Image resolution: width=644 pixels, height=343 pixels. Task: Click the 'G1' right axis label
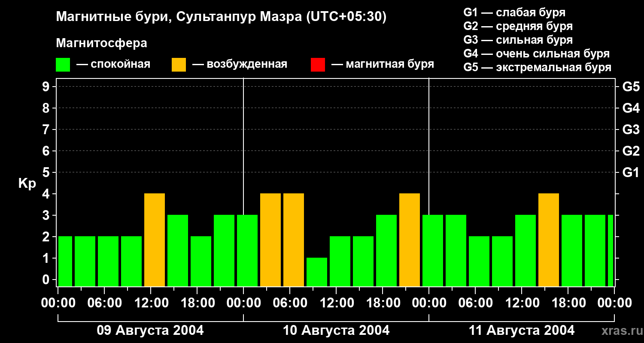[x=631, y=173]
